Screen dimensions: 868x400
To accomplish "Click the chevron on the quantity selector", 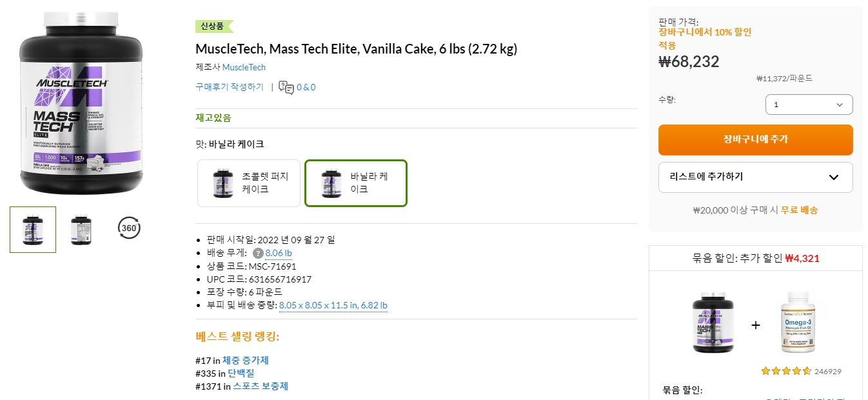I will coord(838,104).
